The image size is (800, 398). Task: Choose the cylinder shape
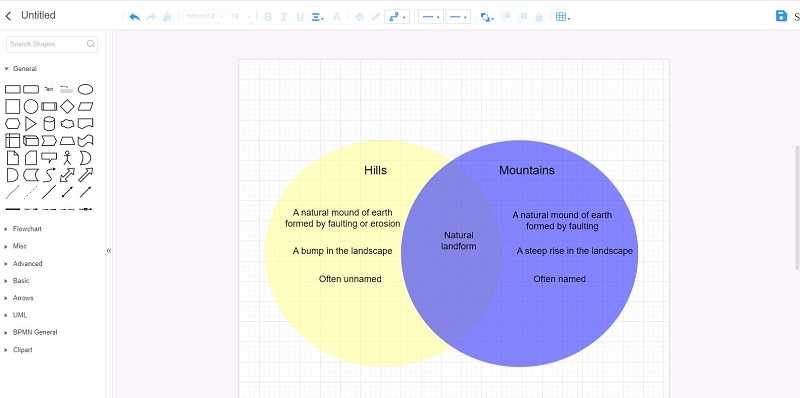pyautogui.click(x=49, y=123)
